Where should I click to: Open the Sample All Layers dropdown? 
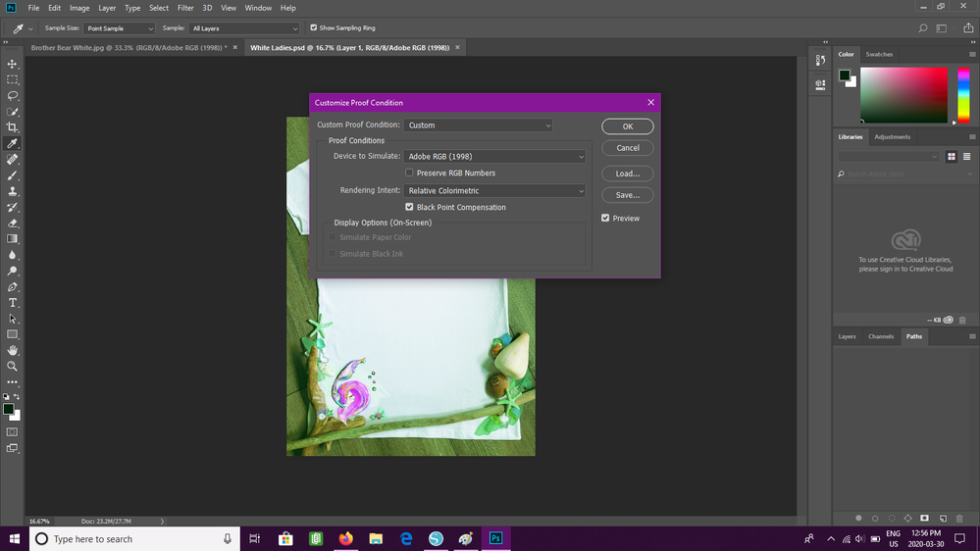tap(244, 28)
